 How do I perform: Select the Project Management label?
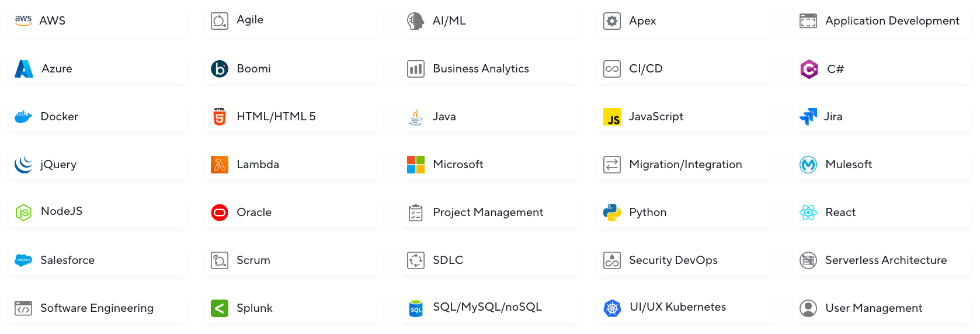coord(488,213)
